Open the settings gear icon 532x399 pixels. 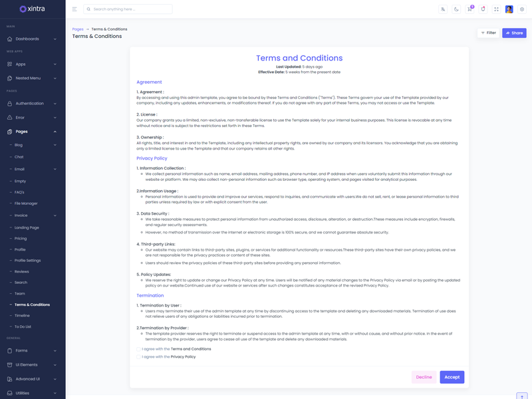click(522, 9)
